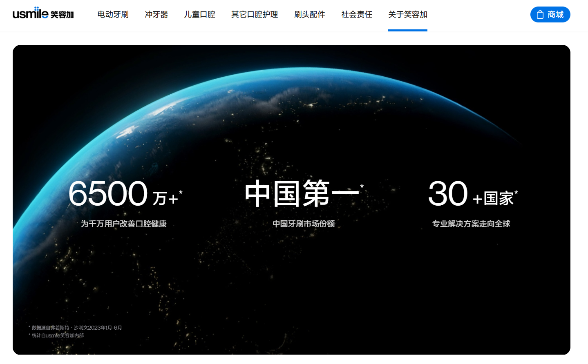
Task: Click the 6500 万+ statistic text
Action: 125,193
